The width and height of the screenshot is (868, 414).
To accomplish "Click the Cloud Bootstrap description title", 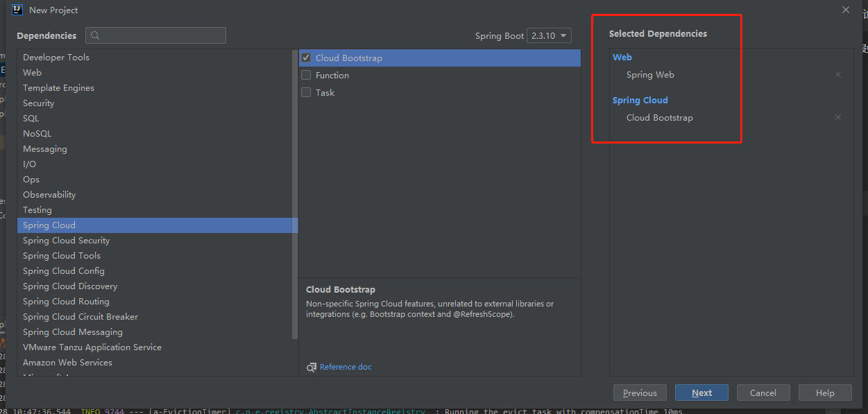I will (341, 289).
